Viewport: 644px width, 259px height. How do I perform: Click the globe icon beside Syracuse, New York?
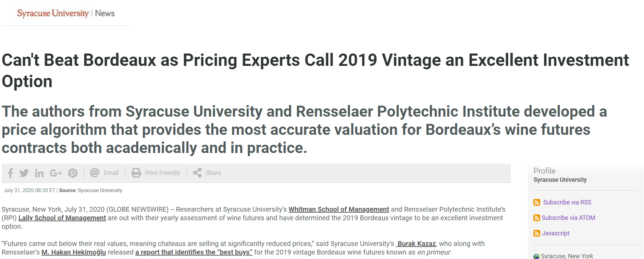(536, 256)
